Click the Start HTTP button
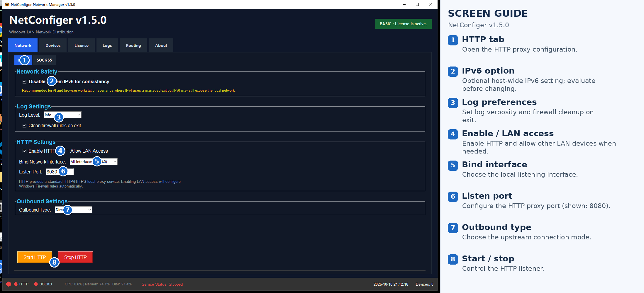The height and width of the screenshot is (293, 644). tap(35, 257)
